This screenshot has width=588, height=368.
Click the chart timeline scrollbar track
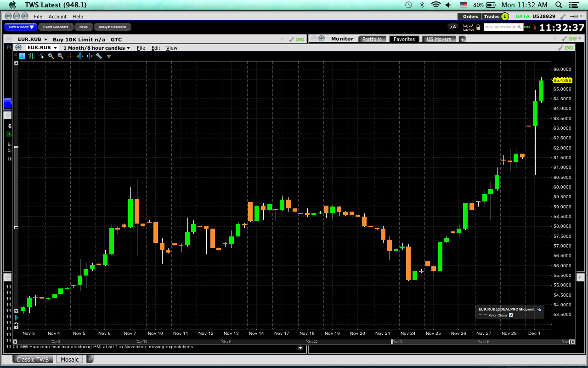(x=294, y=342)
